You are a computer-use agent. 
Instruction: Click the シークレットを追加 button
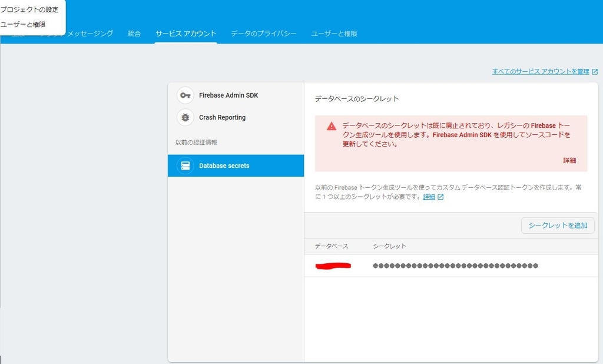click(558, 226)
